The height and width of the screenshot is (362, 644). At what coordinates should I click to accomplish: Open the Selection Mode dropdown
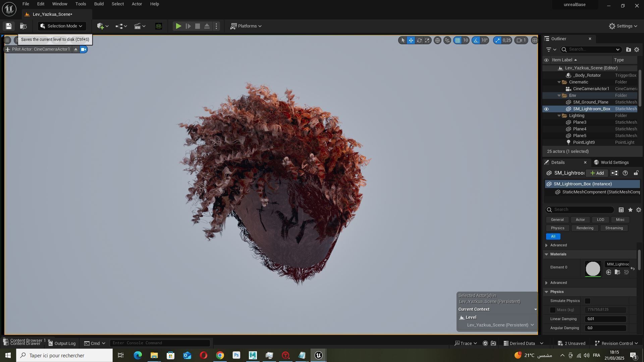(x=62, y=26)
